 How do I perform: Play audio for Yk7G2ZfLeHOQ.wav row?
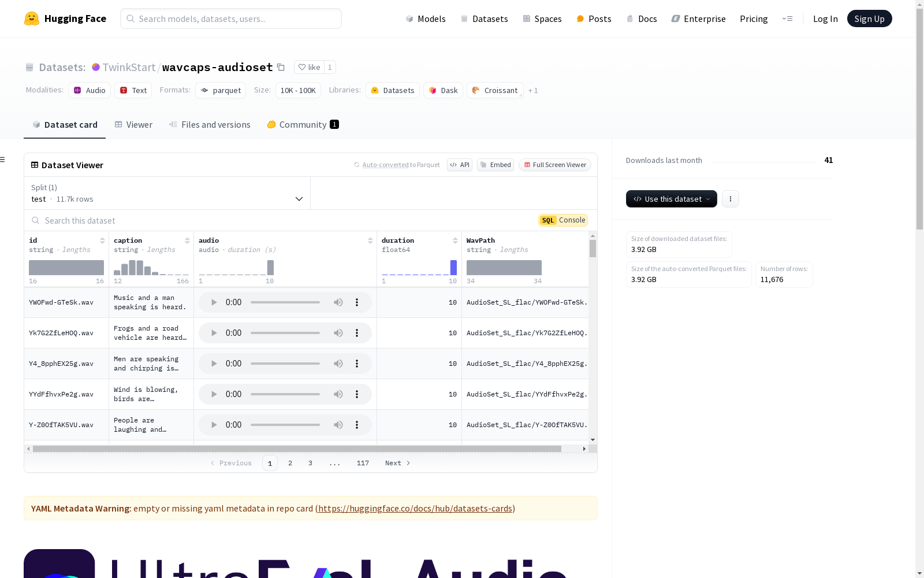214,333
